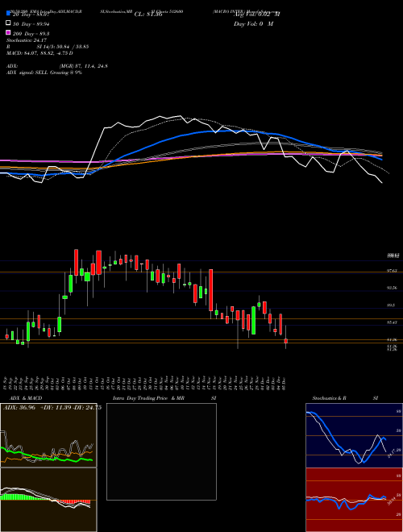403x532 pixels.
Task: Click the magenta 200 Day EMA legend swatch
Action: point(8,33)
